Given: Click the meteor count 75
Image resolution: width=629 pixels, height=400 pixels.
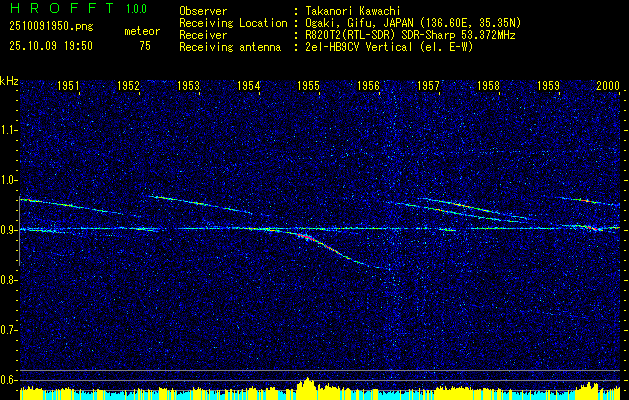Looking at the screenshot, I should [x=145, y=46].
